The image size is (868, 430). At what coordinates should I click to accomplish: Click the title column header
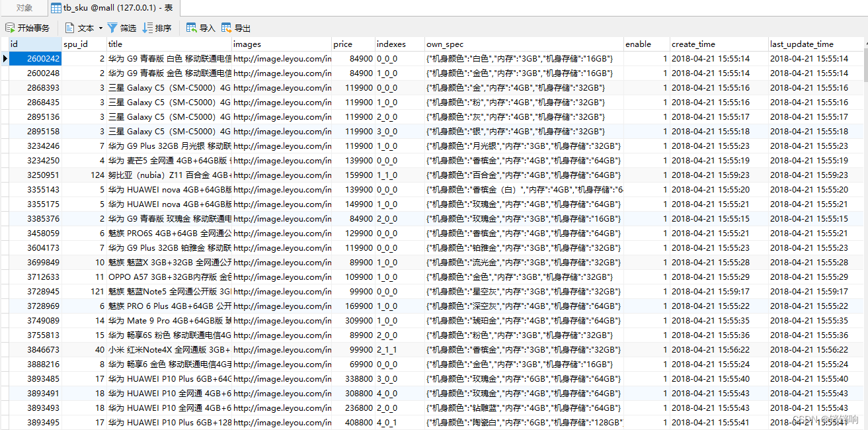coord(169,44)
